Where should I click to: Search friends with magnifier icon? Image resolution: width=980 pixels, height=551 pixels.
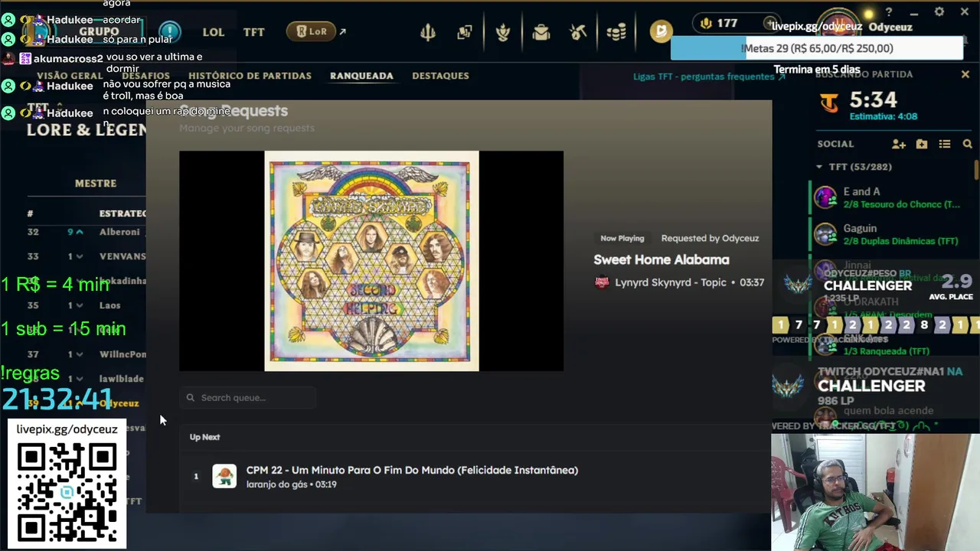968,144
